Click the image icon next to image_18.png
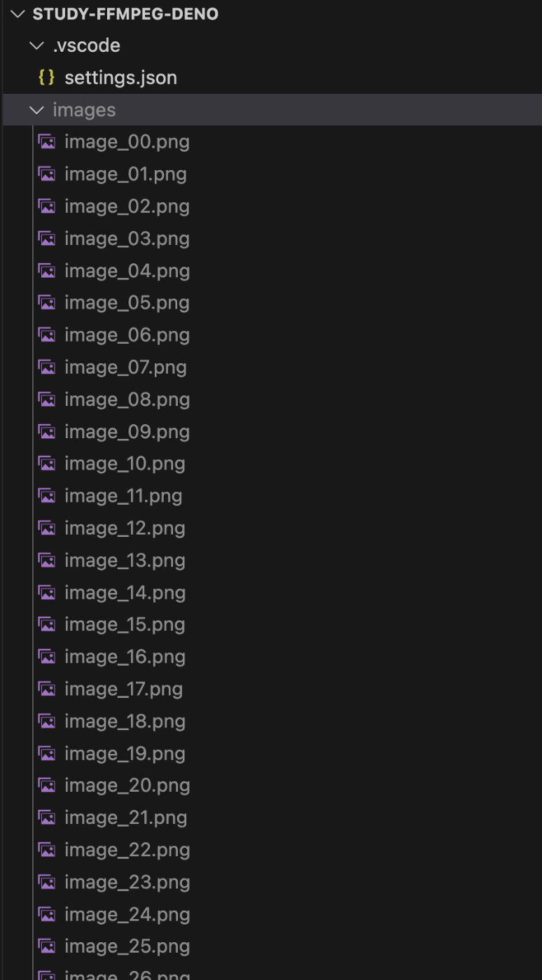This screenshot has height=980, width=542. coord(47,721)
